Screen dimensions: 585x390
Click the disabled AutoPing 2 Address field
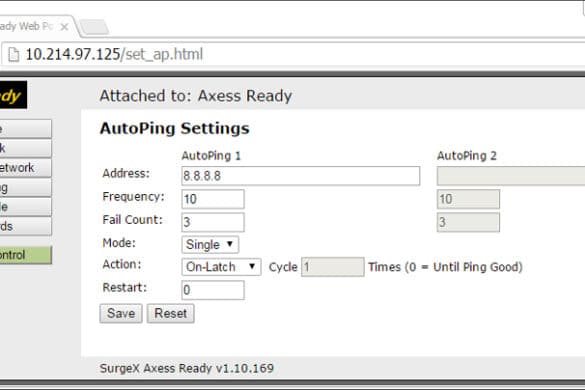click(511, 176)
